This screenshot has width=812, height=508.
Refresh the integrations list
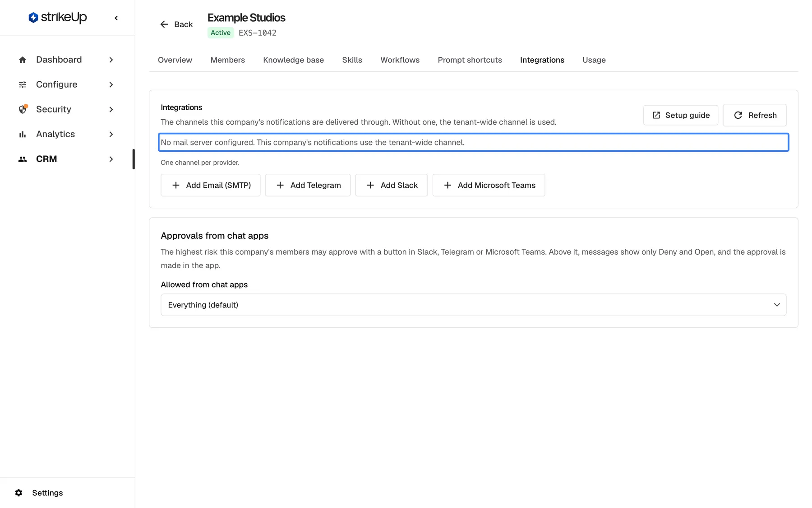point(755,115)
